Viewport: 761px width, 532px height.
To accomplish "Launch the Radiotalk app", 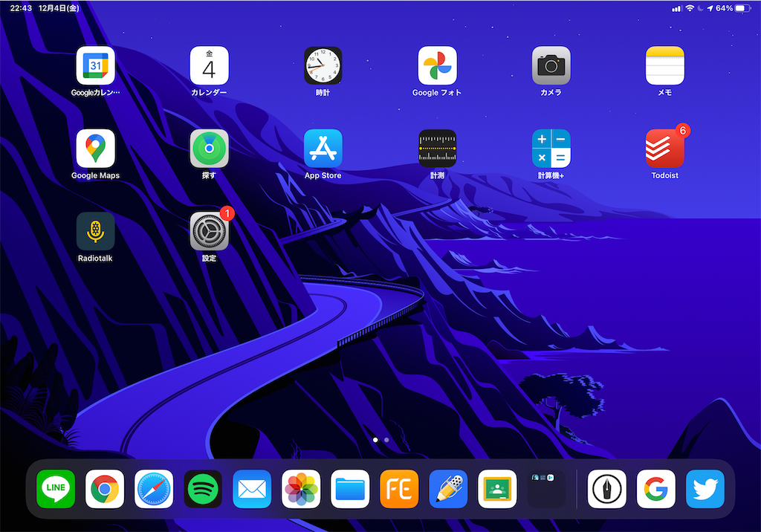I will point(96,232).
